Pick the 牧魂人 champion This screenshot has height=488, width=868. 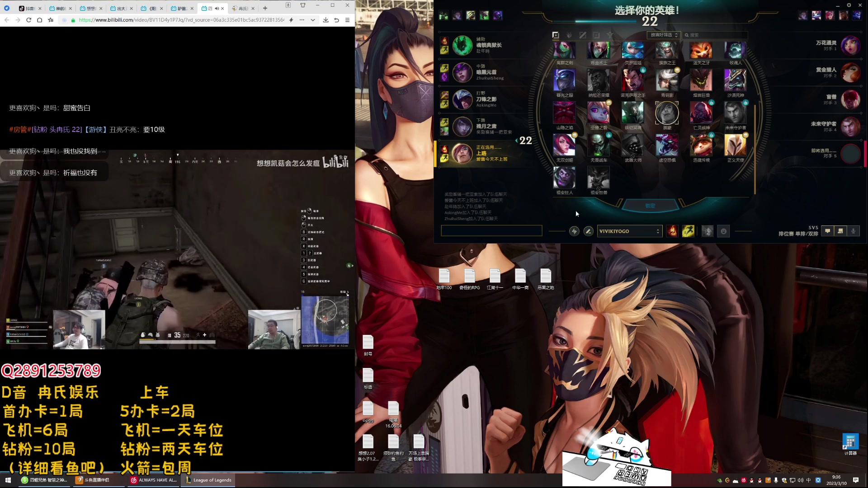[736, 50]
